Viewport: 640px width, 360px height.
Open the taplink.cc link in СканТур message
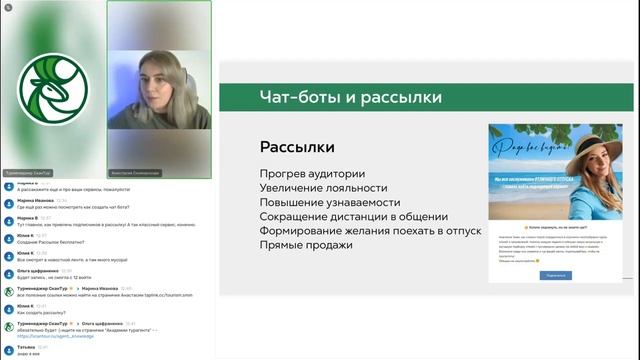pos(168,295)
